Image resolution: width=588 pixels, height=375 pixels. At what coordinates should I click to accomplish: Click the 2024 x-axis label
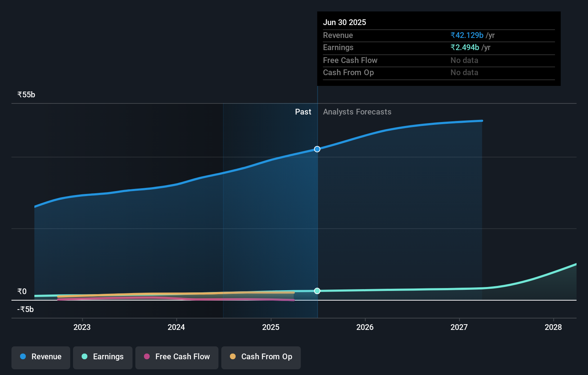(176, 327)
